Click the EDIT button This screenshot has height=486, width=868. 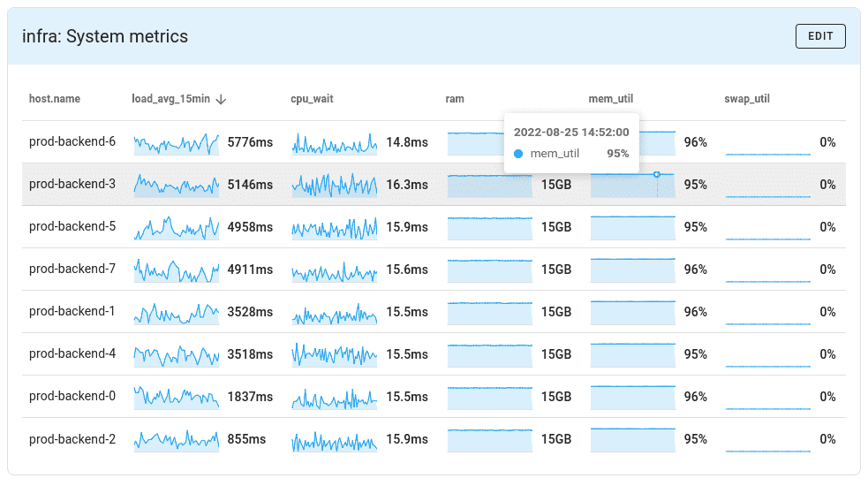pos(820,36)
